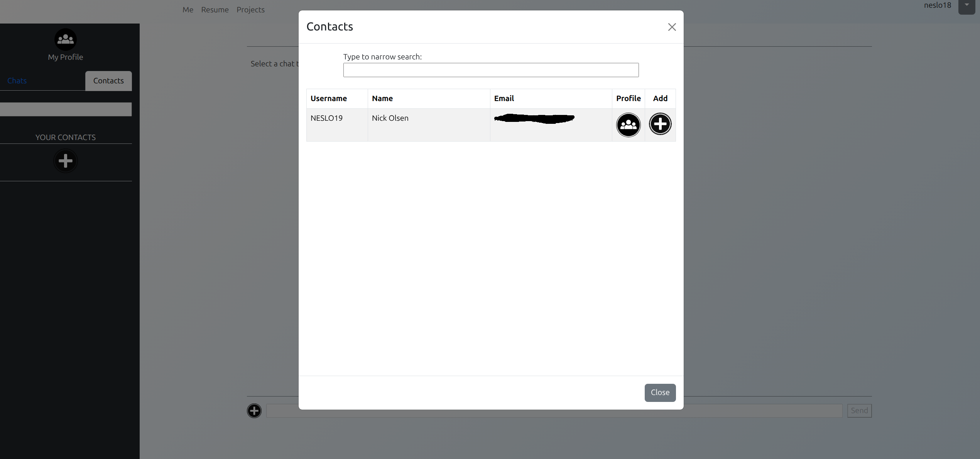Open My Profile group icon in sidebar
Viewport: 980px width, 459px height.
point(66,39)
